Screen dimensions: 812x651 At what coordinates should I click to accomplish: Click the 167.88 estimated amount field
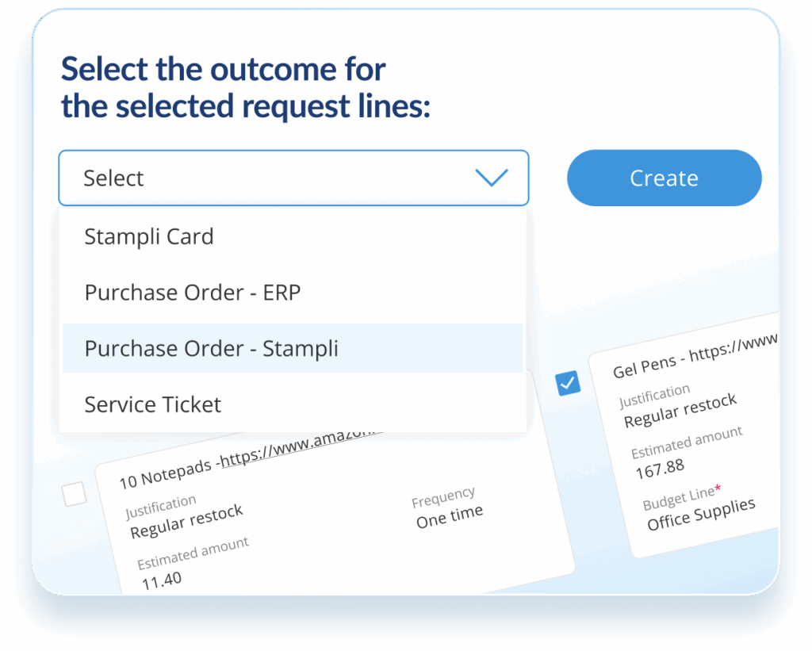(659, 469)
